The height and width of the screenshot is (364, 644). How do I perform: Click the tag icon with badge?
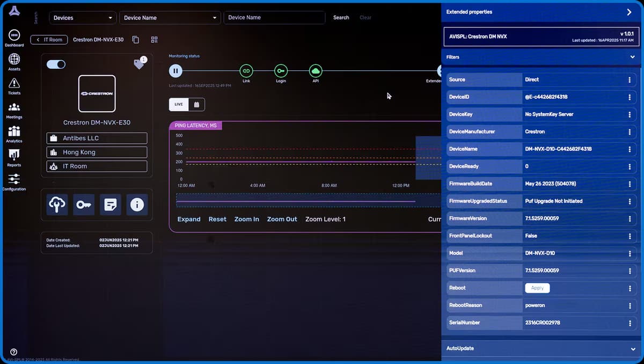(139, 64)
